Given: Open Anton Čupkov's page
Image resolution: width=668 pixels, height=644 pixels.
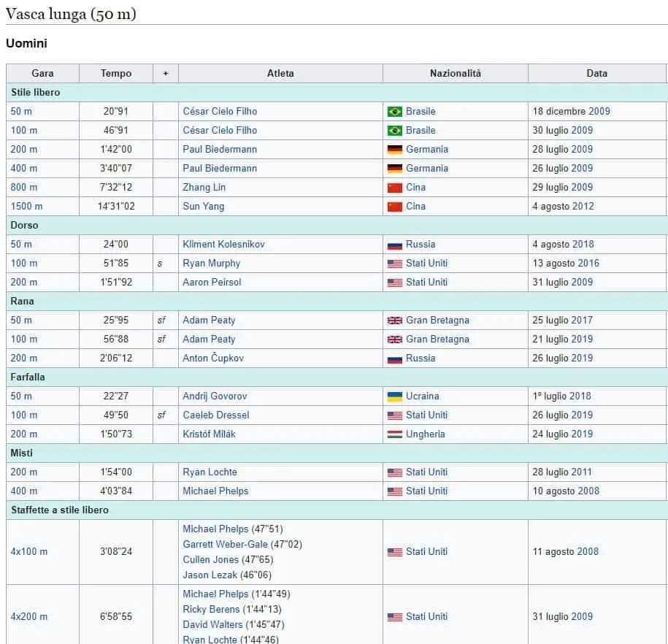Looking at the screenshot, I should click(x=213, y=358).
